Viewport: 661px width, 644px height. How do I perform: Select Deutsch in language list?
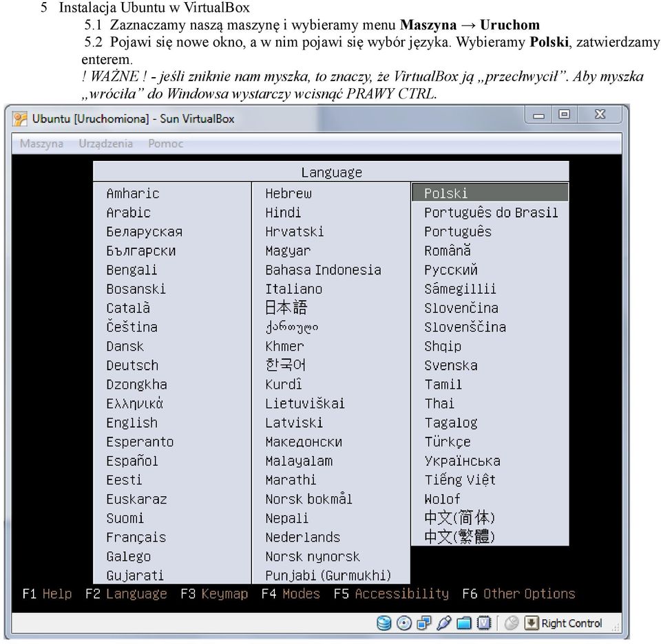(x=132, y=365)
